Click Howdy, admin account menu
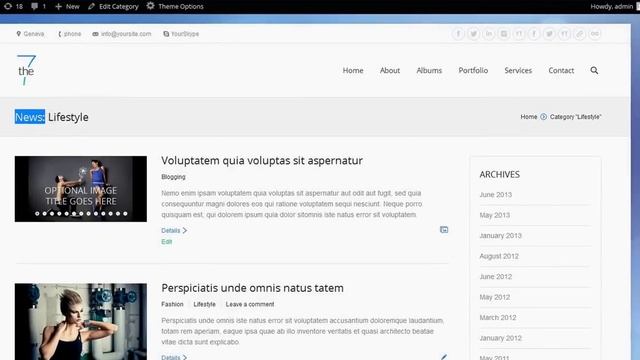The width and height of the screenshot is (640, 360). pyautogui.click(x=611, y=7)
